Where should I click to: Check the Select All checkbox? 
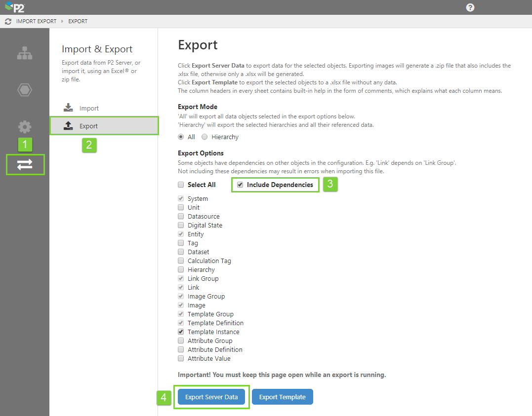tap(181, 185)
